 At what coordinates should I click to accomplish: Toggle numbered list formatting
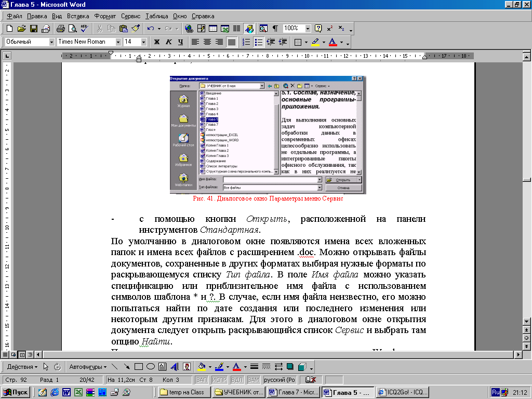click(x=247, y=42)
